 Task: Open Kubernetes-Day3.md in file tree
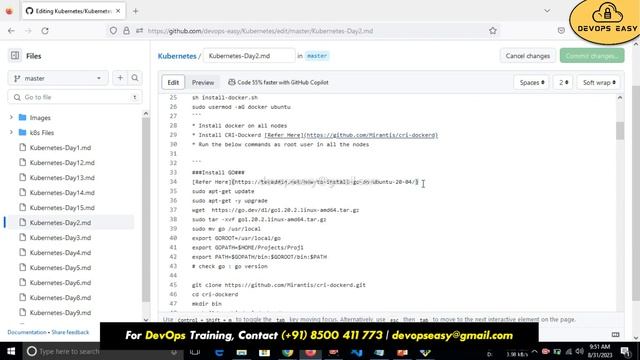(60, 238)
